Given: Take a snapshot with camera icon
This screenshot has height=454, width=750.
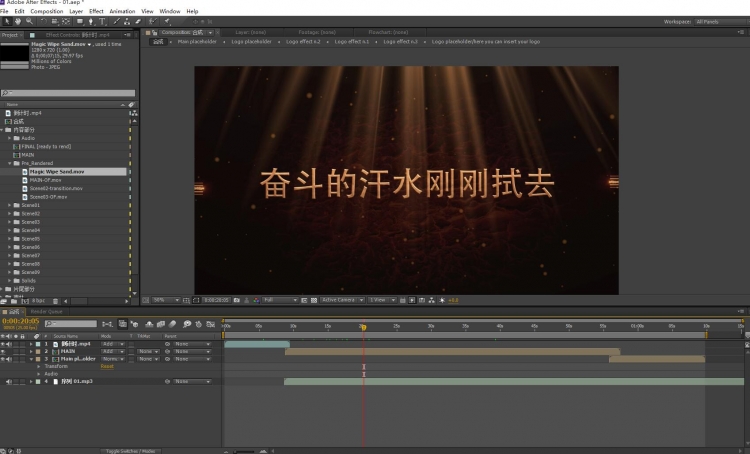Looking at the screenshot, I should [x=236, y=300].
